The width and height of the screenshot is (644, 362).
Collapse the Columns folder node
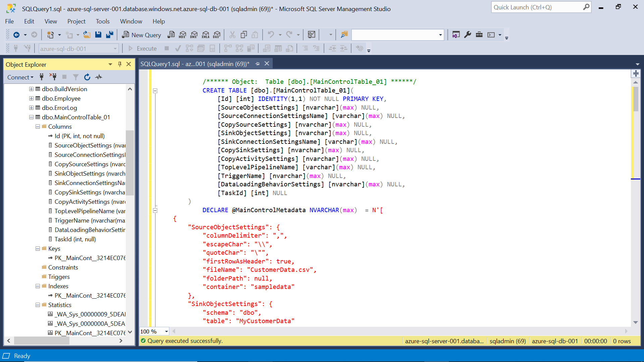(38, 127)
